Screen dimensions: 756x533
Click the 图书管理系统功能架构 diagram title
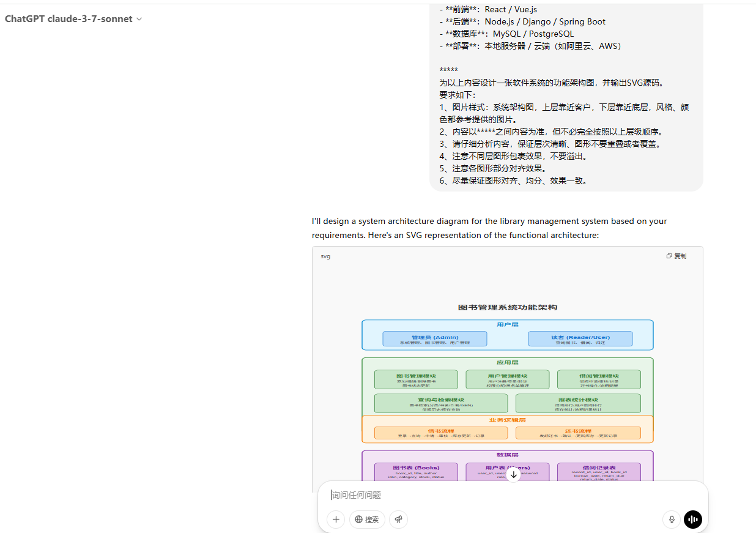(x=508, y=307)
